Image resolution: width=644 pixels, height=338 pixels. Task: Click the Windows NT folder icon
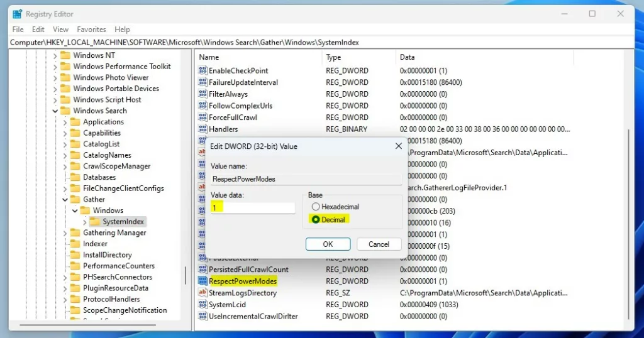pos(65,55)
